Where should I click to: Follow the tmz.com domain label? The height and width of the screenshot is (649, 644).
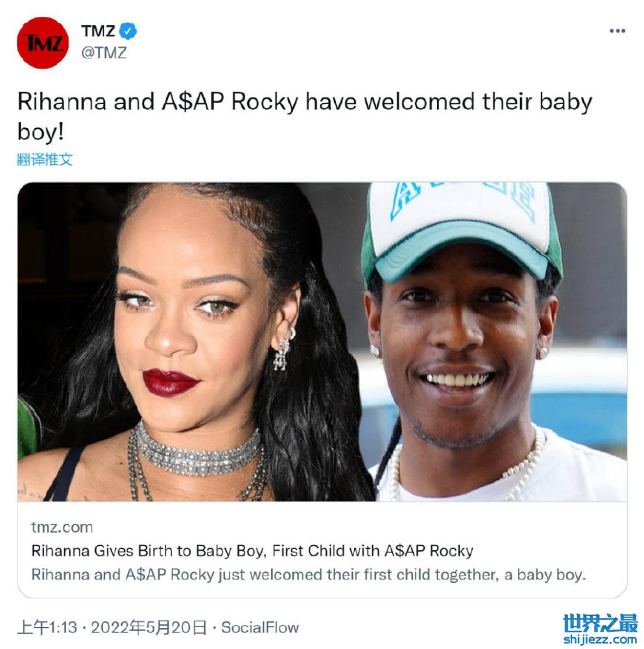point(62,527)
